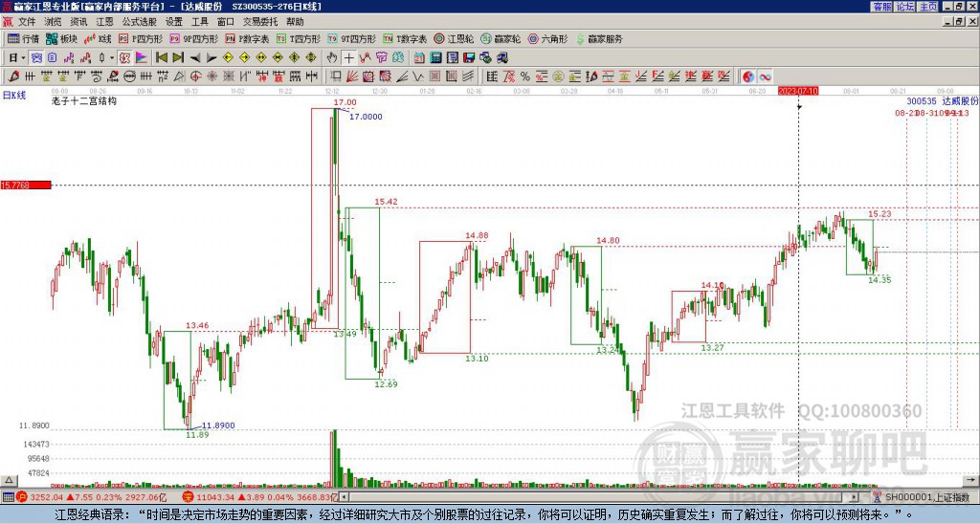Image resolution: width=980 pixels, height=524 pixels.
Task: Click yellow diamond left-arrow sign icon
Action: tap(228, 58)
